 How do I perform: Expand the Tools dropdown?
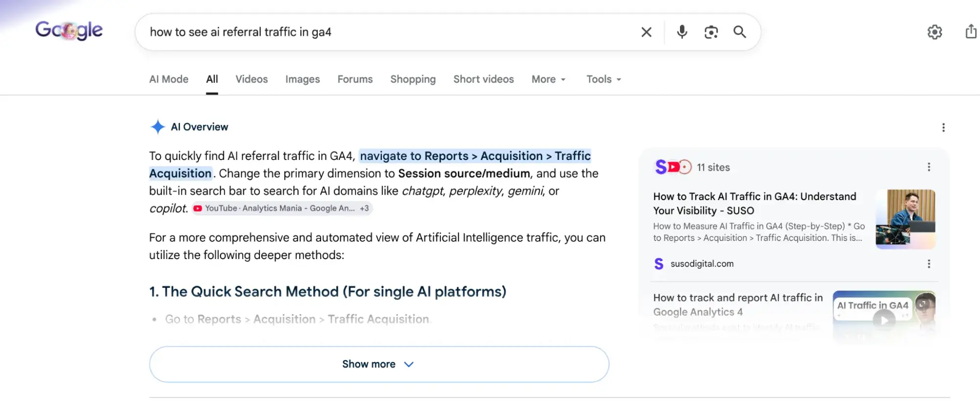(603, 79)
